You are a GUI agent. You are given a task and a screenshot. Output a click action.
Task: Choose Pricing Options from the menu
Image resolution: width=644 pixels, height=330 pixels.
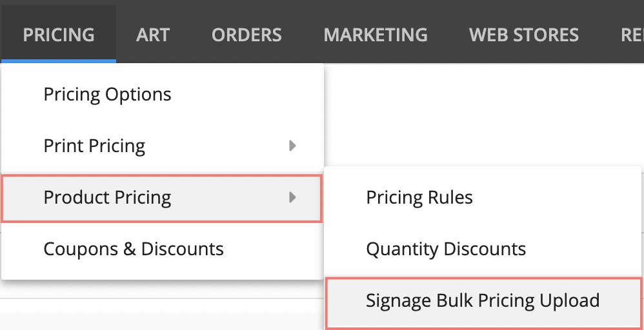click(162, 94)
